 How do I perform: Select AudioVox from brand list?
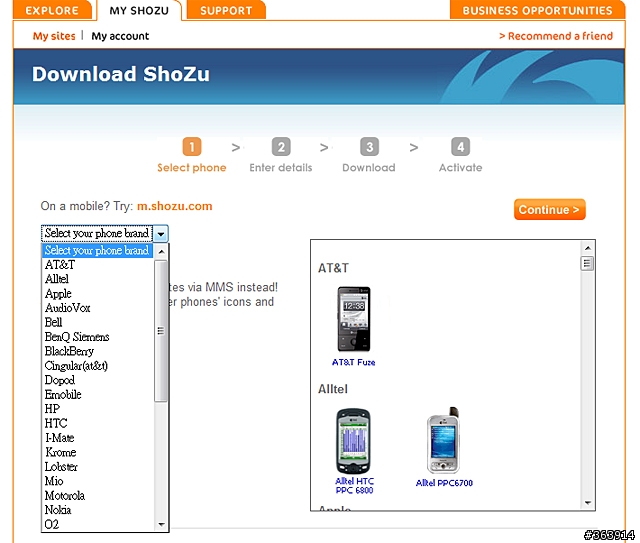click(x=97, y=308)
